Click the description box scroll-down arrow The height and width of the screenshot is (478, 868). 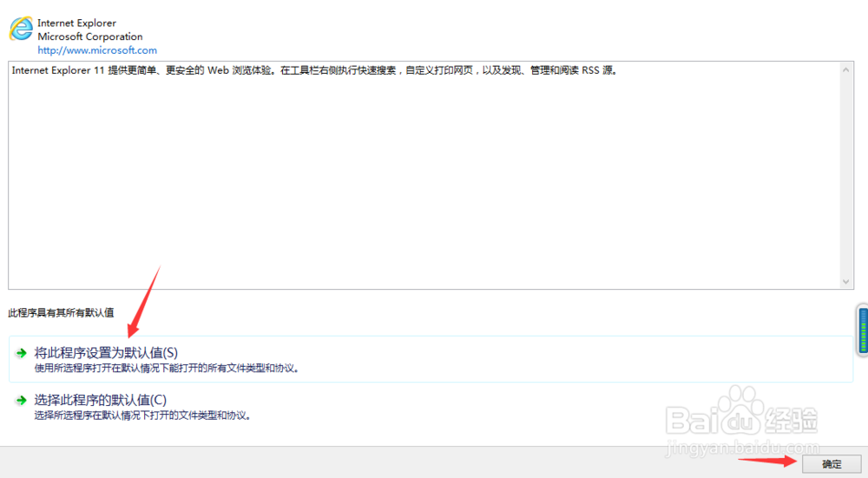pos(845,282)
